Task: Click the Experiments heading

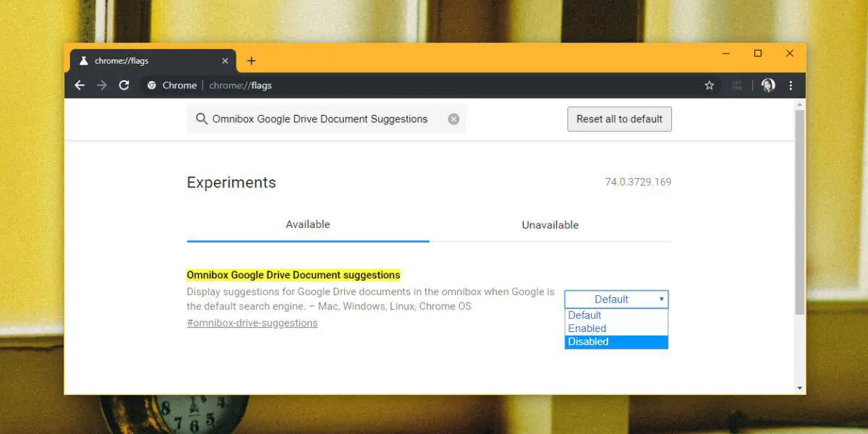Action: pyautogui.click(x=231, y=183)
